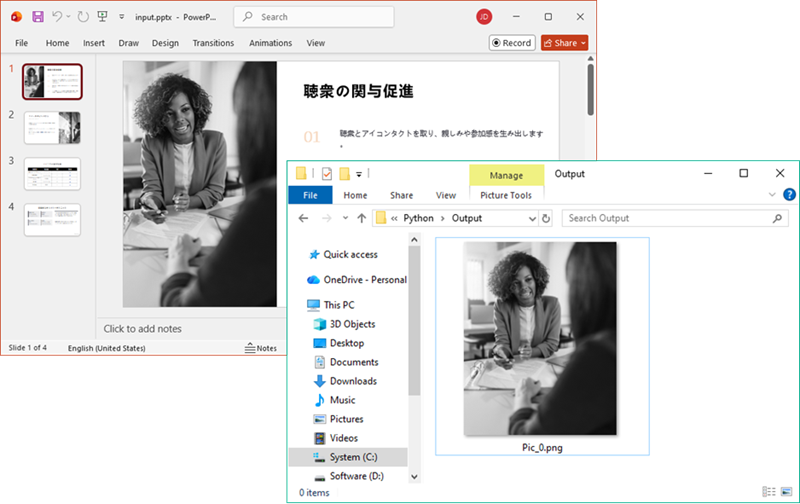This screenshot has width=800, height=504.
Task: Select slide 2 thumbnail
Action: [52, 128]
